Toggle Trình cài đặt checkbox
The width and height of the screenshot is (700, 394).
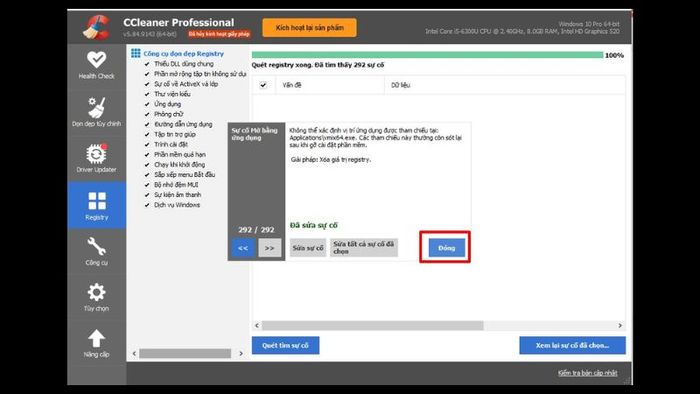point(147,145)
